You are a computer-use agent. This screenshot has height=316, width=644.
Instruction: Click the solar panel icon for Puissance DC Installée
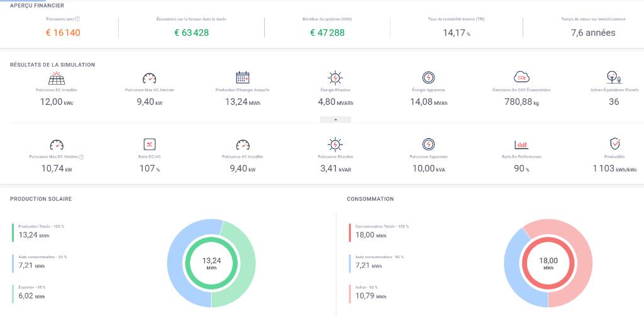[x=57, y=78]
